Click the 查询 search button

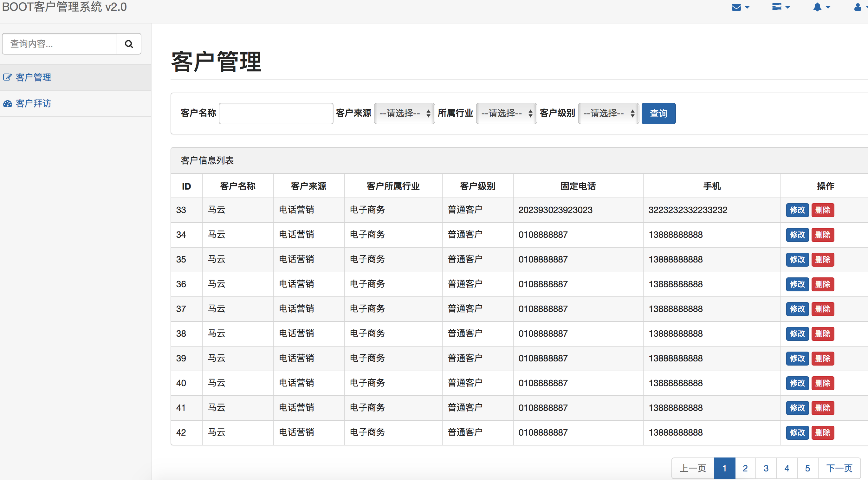pyautogui.click(x=658, y=113)
